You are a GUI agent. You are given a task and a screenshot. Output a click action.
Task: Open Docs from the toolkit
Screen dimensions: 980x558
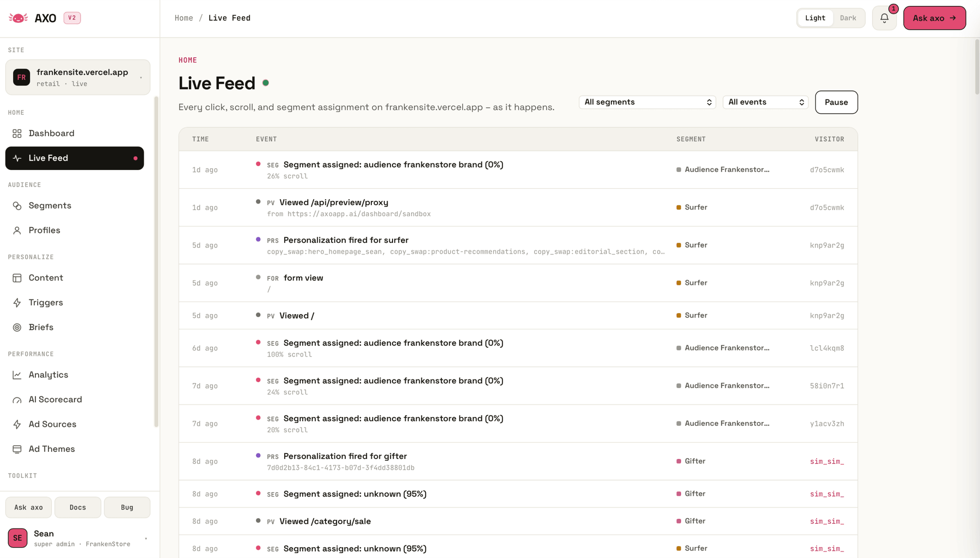coord(78,507)
